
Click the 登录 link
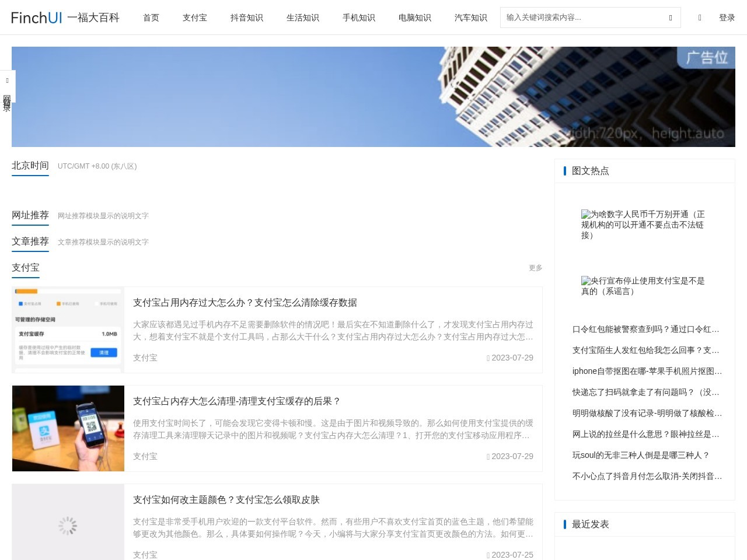tap(727, 17)
